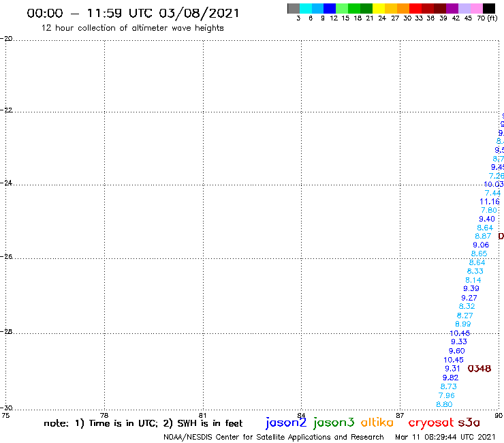Click the wave height value 9.33
Screen dimensions: 504x443
point(458,341)
